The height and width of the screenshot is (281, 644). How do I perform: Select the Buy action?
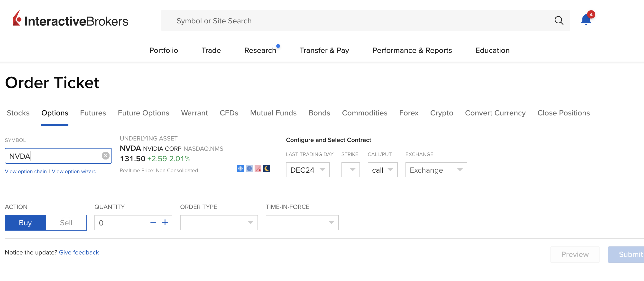(25, 223)
